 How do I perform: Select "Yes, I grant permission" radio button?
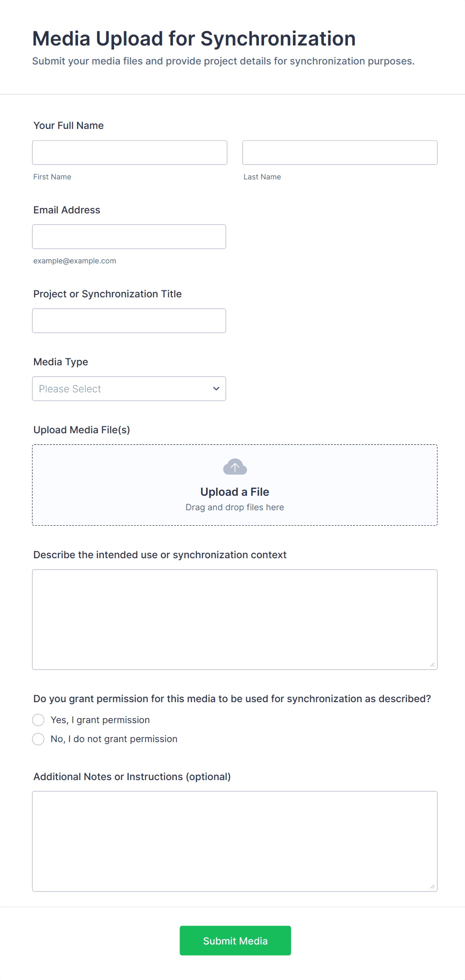[38, 720]
